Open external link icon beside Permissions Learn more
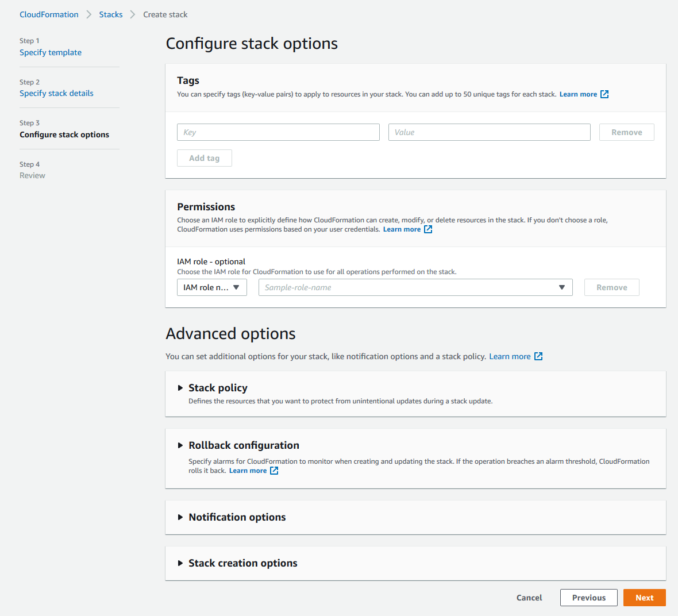 click(x=428, y=229)
